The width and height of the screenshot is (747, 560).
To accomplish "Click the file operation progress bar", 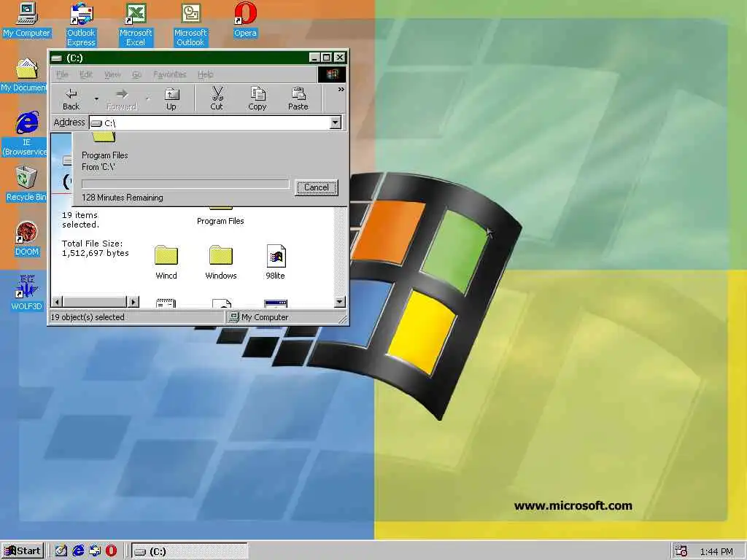I will pos(185,184).
